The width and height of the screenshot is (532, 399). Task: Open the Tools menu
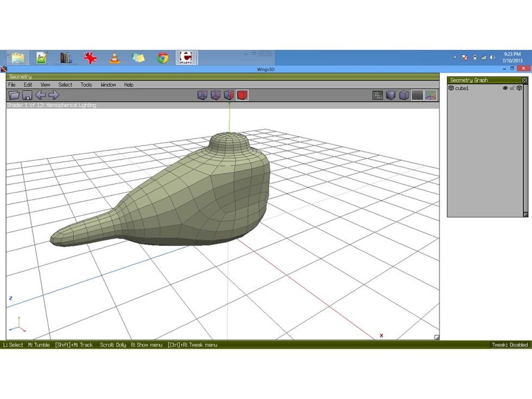[86, 85]
